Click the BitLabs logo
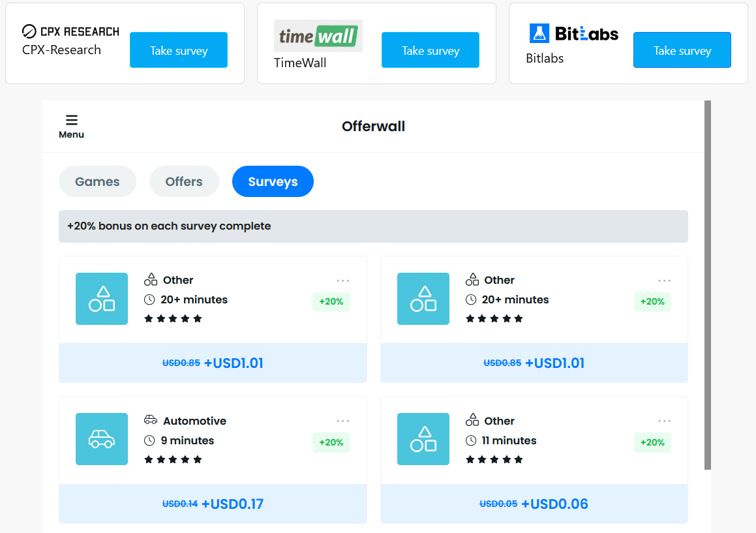Viewport: 756px width, 533px height. tap(573, 33)
